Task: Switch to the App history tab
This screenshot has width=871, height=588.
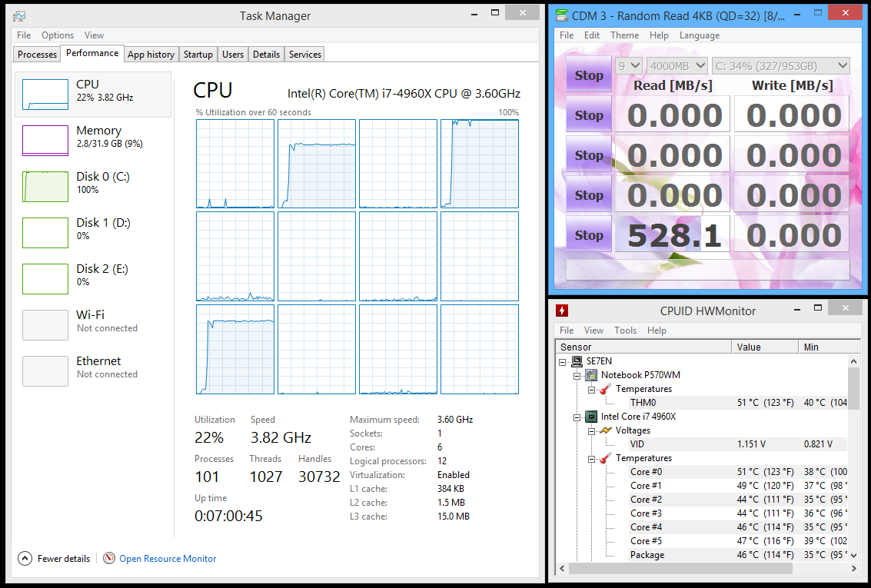Action: tap(151, 55)
